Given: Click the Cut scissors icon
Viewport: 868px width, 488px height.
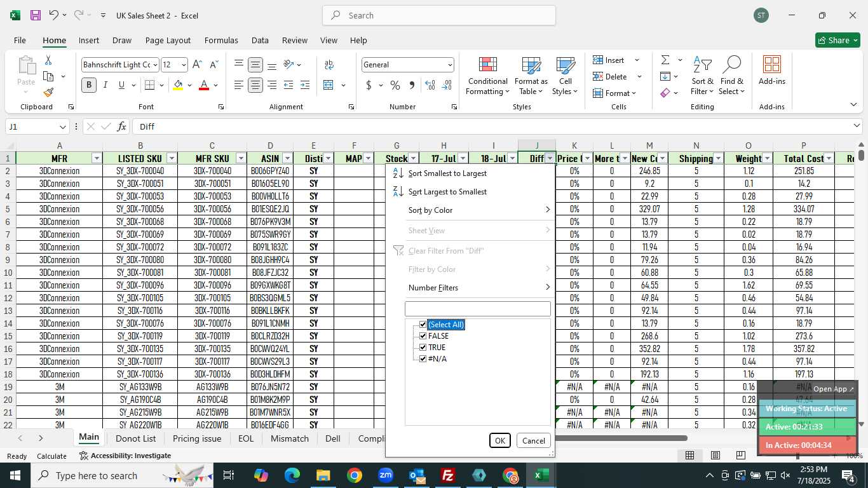Looking at the screenshot, I should [48, 60].
